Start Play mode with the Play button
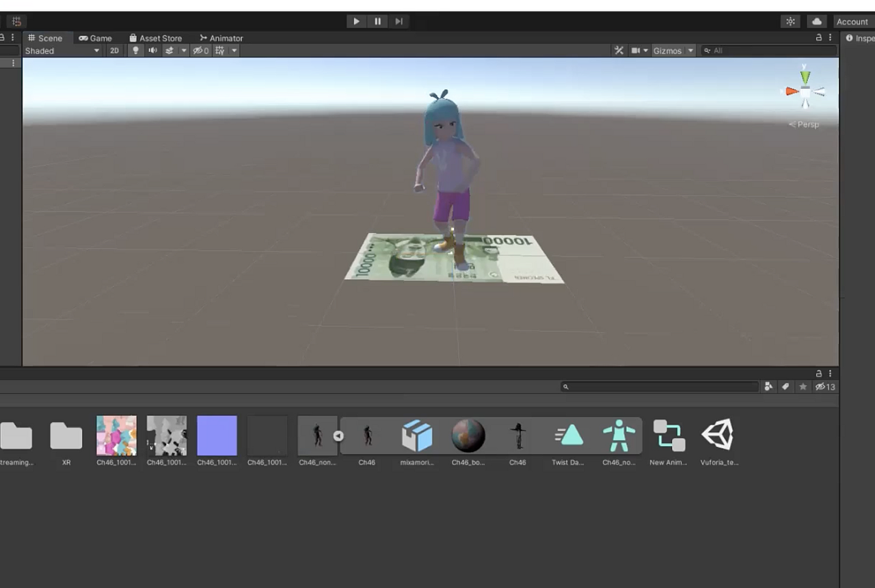Image resolution: width=875 pixels, height=588 pixels. (356, 21)
